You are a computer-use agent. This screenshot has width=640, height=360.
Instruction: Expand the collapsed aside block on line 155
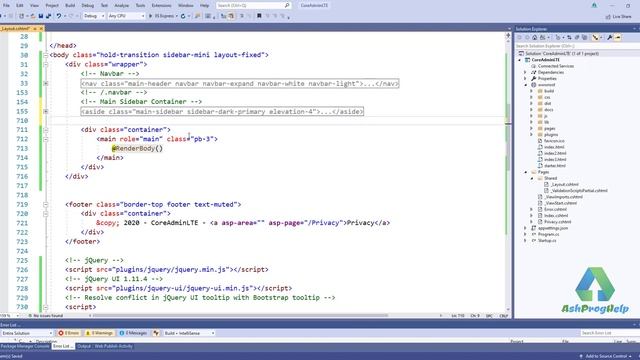click(46, 111)
